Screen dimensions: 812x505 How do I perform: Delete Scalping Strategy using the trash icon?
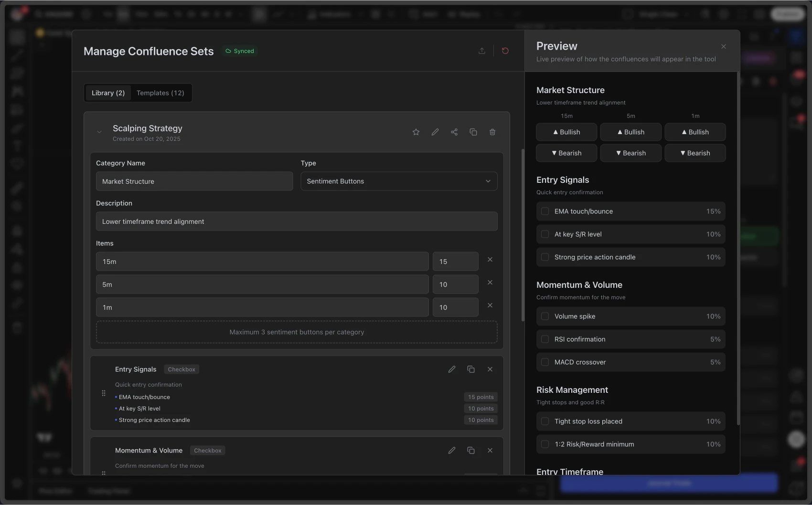pos(492,132)
